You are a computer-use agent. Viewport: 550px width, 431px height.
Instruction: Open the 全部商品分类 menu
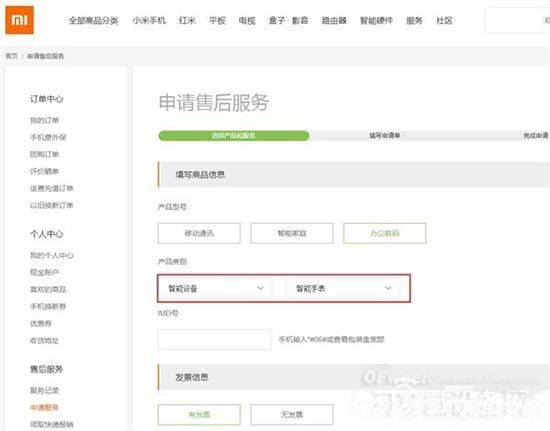93,21
